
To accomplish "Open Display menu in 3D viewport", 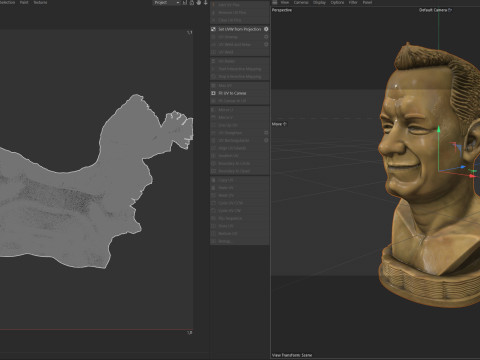I will coord(319,2).
